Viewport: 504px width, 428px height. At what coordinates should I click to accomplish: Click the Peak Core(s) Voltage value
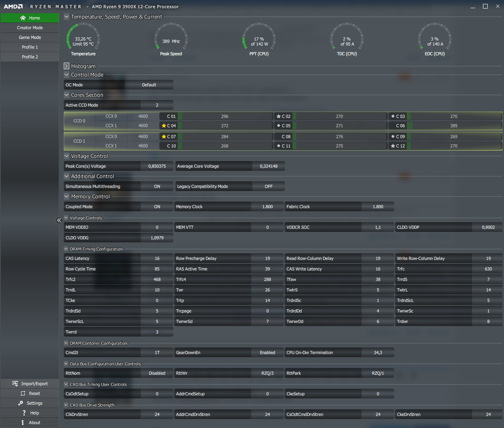click(157, 166)
